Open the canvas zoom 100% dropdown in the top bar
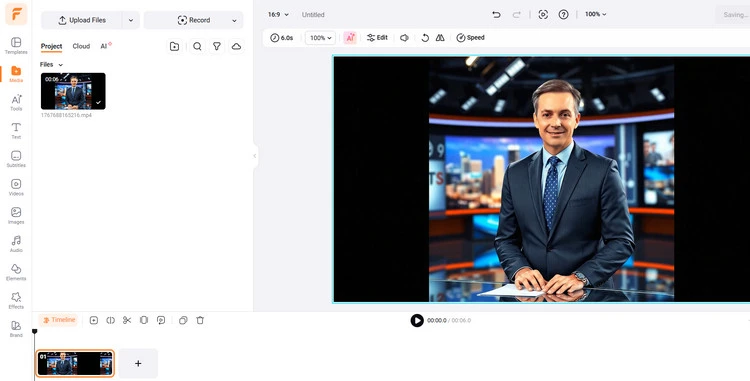 coord(596,14)
